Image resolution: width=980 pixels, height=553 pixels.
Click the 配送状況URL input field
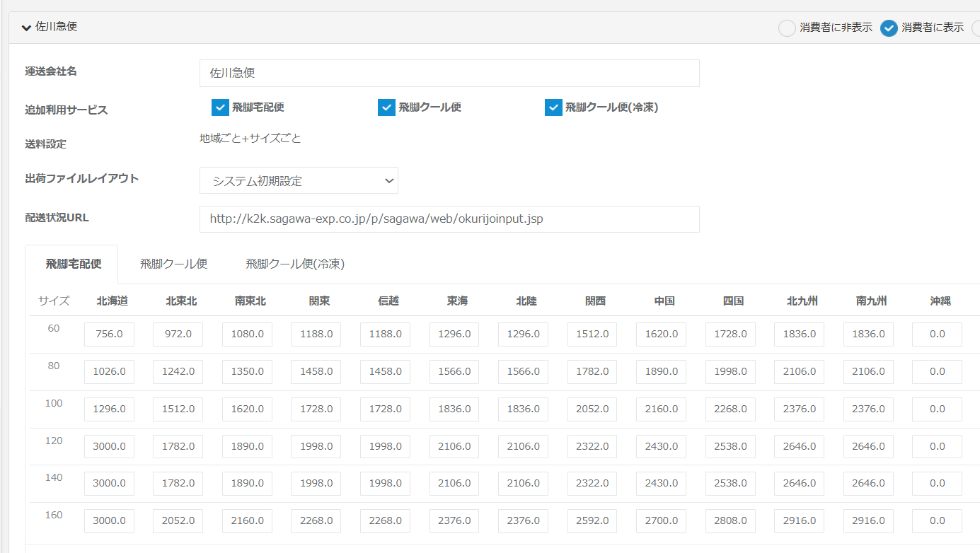pyautogui.click(x=449, y=219)
